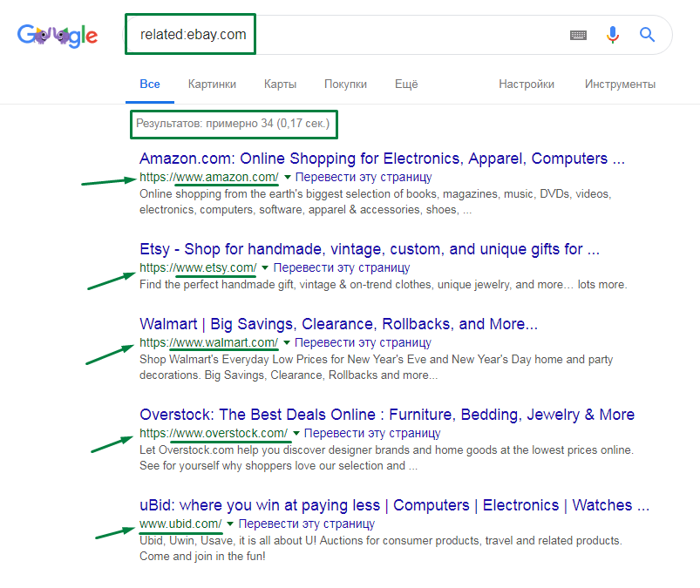Open the Карты tab
Image resolution: width=700 pixels, height=588 pixels.
coord(280,84)
